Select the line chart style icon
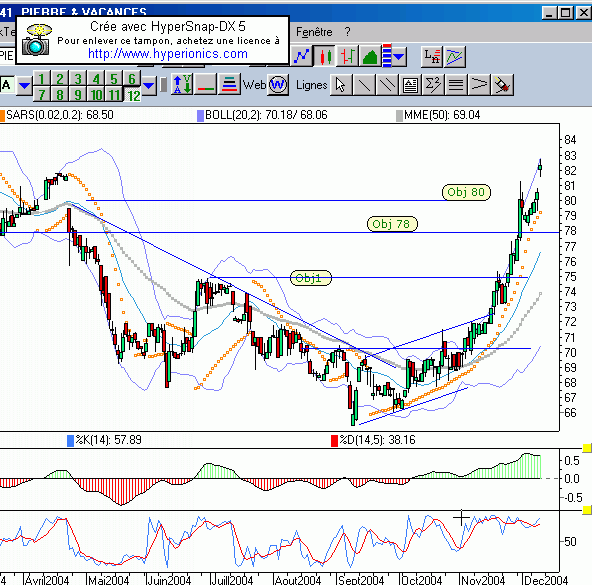Screen dimensions: 592x585 point(302,57)
